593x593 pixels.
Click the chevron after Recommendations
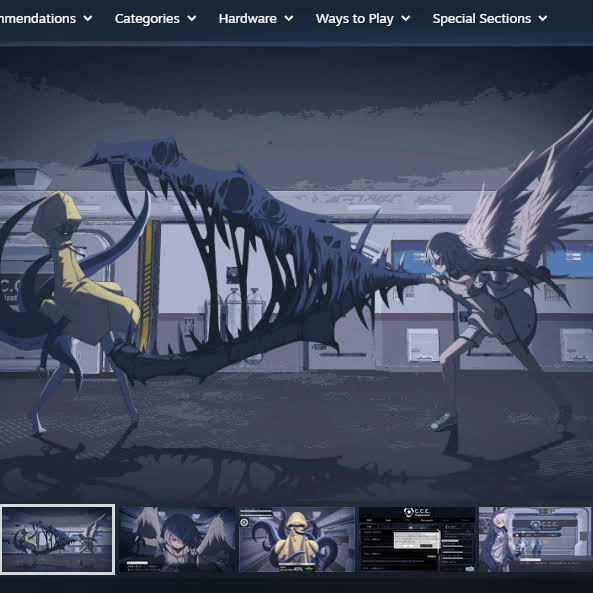tap(88, 18)
